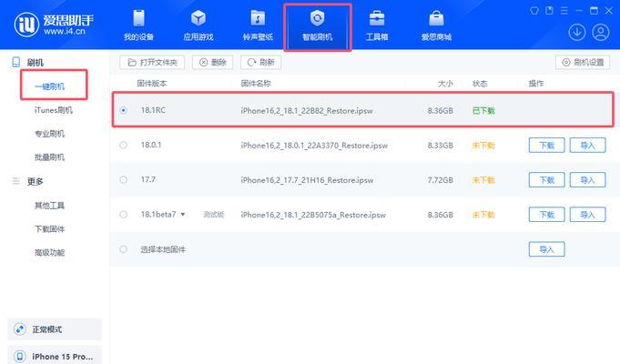The width and height of the screenshot is (620, 364).
Task: Click the 固件版本 column header
Action: (152, 84)
